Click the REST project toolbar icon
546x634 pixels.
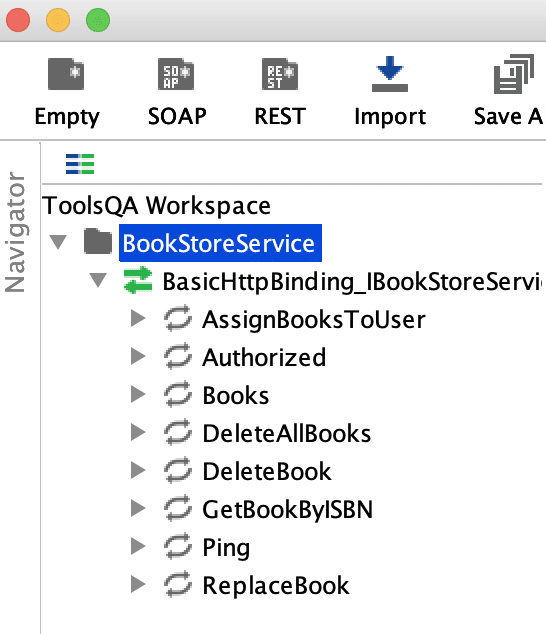coord(280,74)
